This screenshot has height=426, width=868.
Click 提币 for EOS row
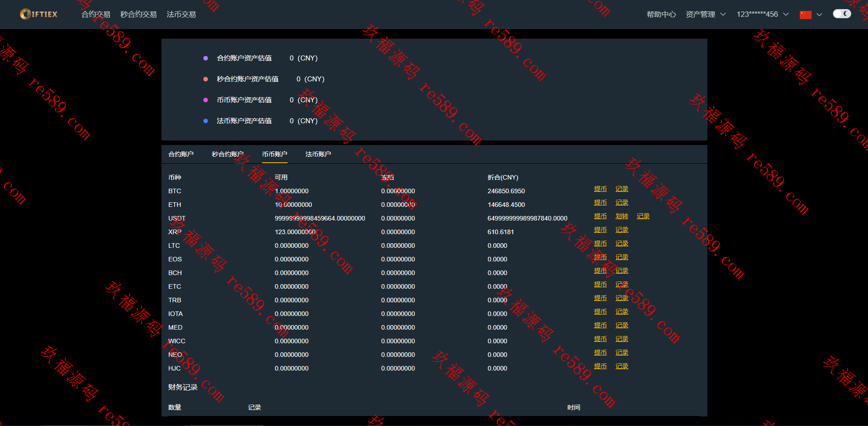(x=600, y=257)
